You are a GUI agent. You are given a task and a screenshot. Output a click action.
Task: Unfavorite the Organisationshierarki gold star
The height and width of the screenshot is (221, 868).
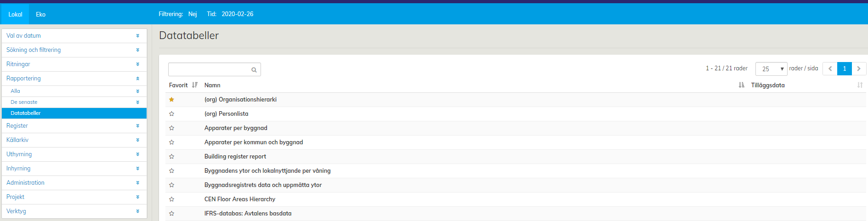point(171,100)
